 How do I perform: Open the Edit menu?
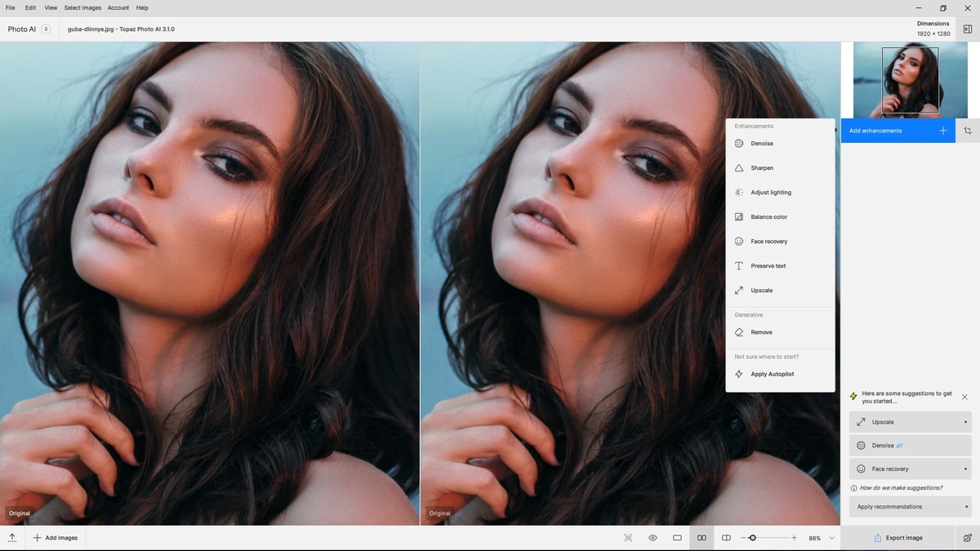tap(30, 7)
